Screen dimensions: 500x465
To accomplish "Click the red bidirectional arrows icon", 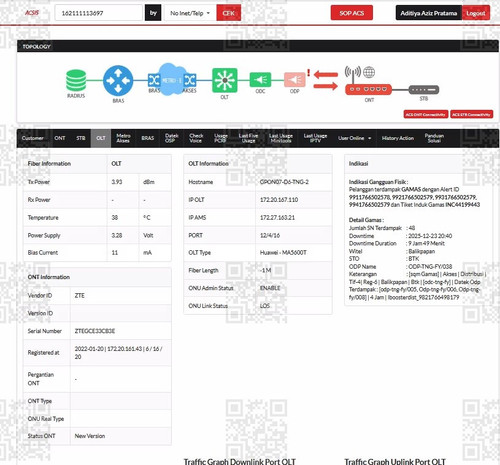I will [326, 80].
